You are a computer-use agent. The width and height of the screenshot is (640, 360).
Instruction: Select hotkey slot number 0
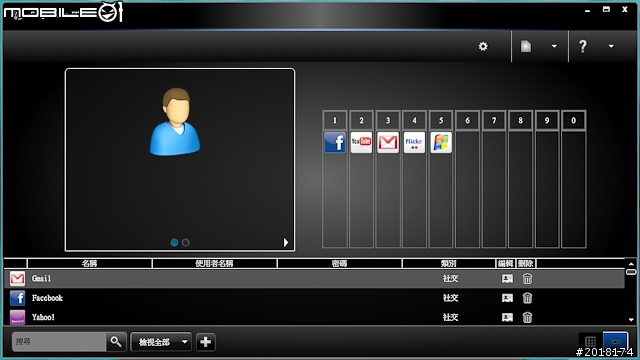pos(573,120)
